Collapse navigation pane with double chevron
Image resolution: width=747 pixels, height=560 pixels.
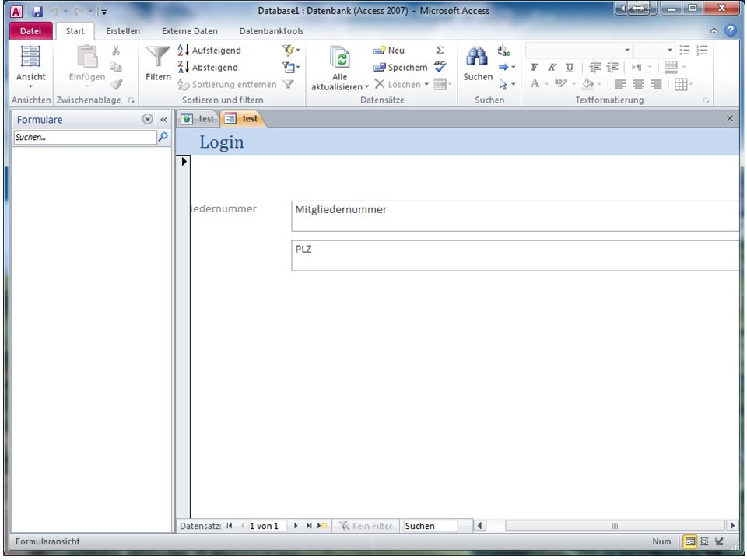163,120
